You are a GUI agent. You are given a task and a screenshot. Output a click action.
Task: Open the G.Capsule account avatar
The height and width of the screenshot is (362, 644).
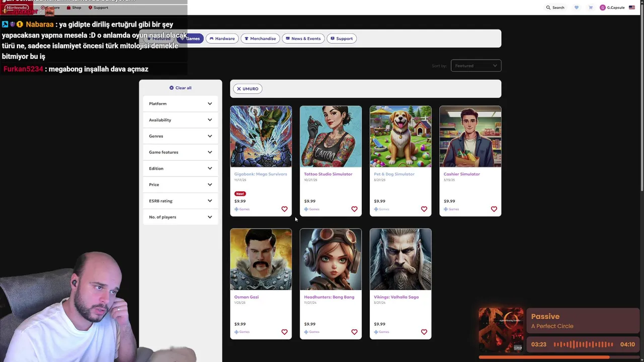[x=603, y=8]
